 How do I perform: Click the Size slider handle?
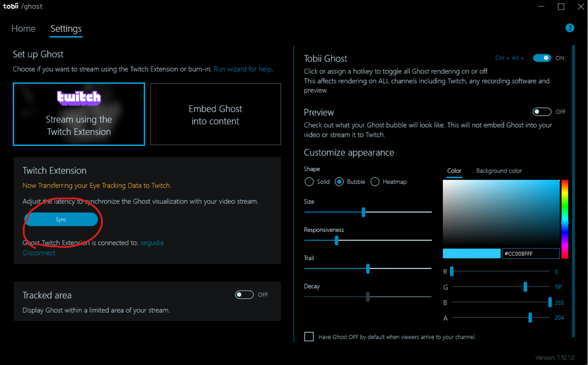[363, 212]
